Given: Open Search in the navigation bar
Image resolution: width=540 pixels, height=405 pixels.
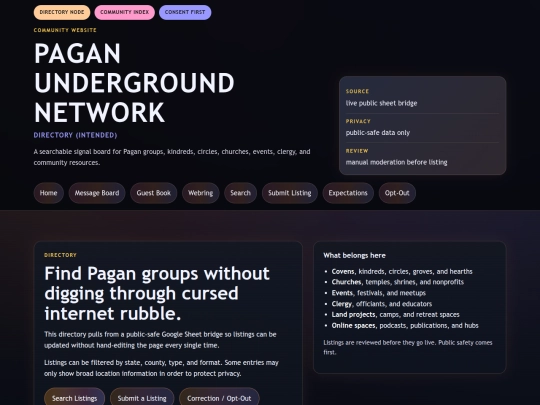Looking at the screenshot, I should pos(240,193).
